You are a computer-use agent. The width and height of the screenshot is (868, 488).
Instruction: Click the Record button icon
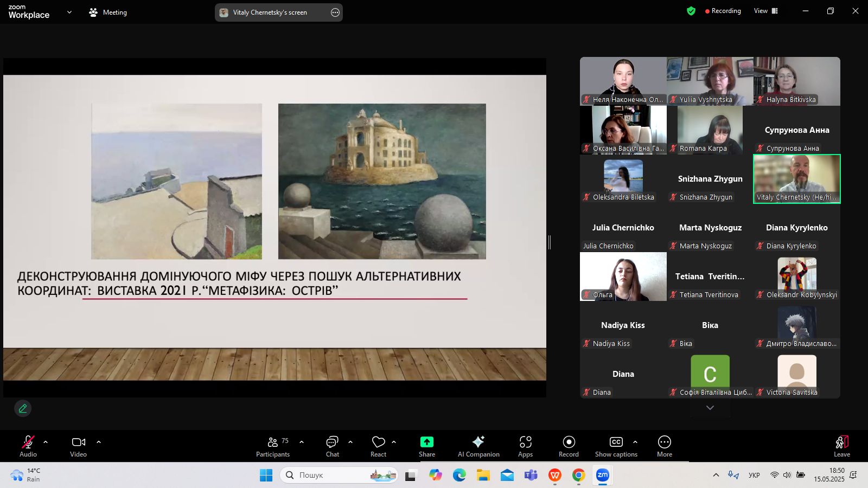pos(569,442)
